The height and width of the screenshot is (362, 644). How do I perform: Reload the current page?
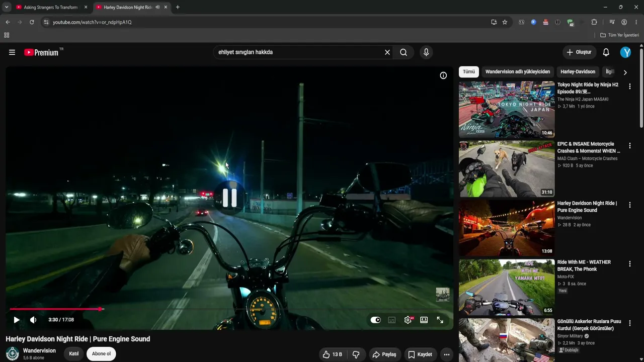click(32, 22)
